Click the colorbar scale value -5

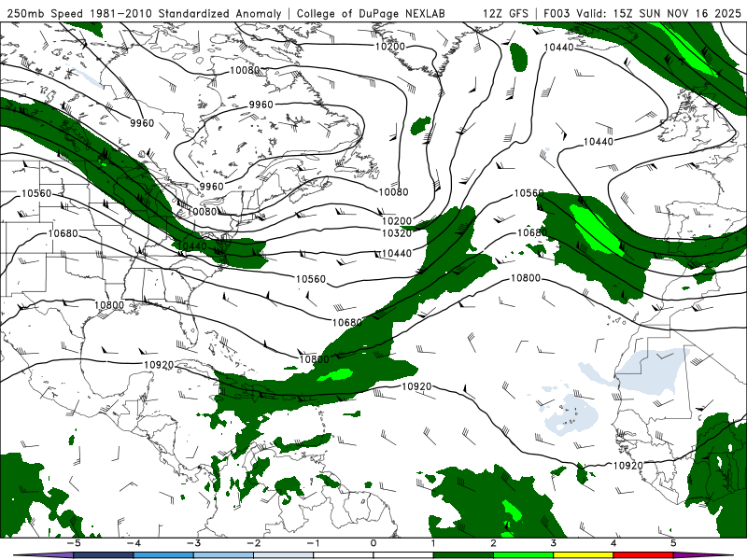tap(74, 543)
